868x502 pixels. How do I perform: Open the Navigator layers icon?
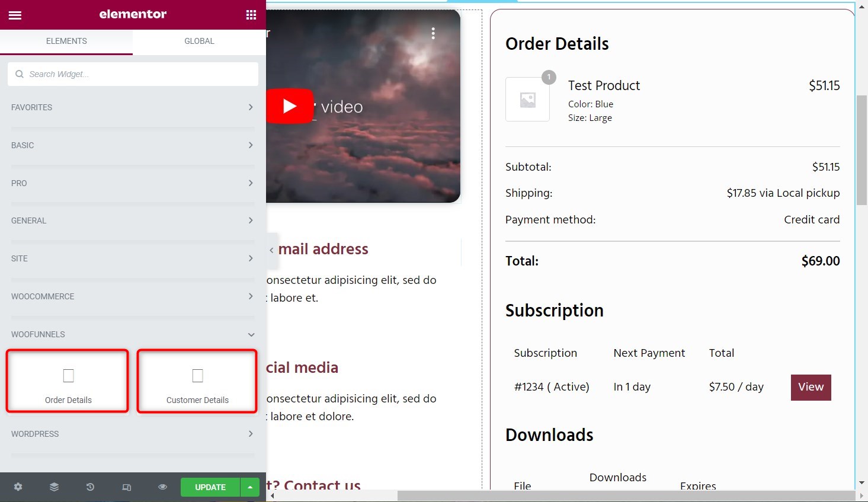point(54,487)
